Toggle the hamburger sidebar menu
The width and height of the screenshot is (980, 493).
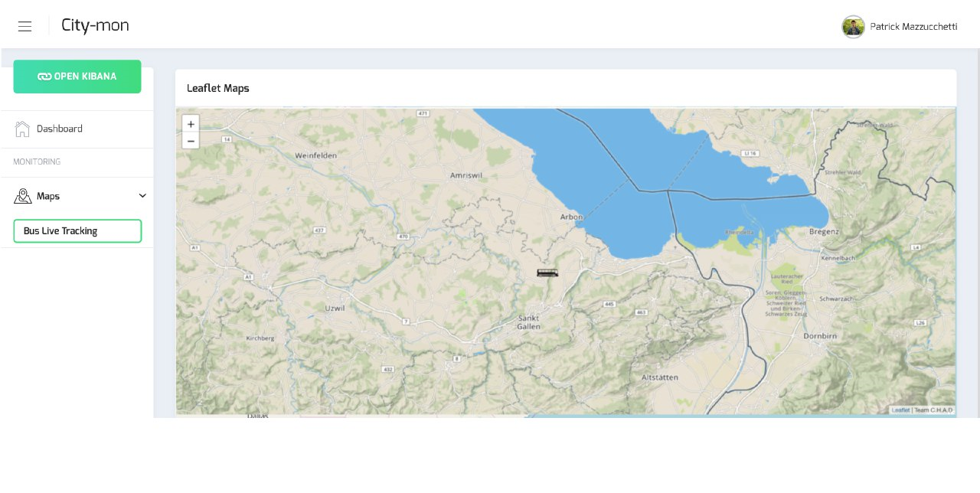click(24, 26)
